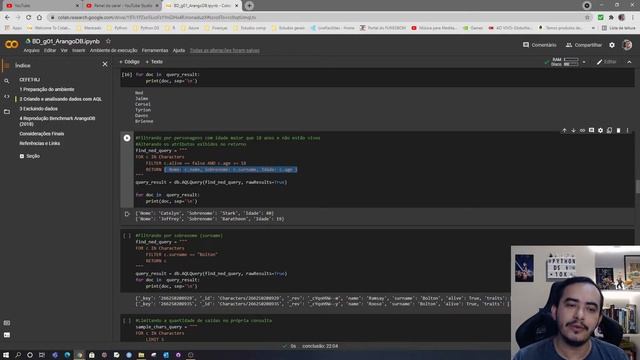Mirror selected cell in a tab
The width and height of the screenshot is (640, 360).
click(609, 130)
